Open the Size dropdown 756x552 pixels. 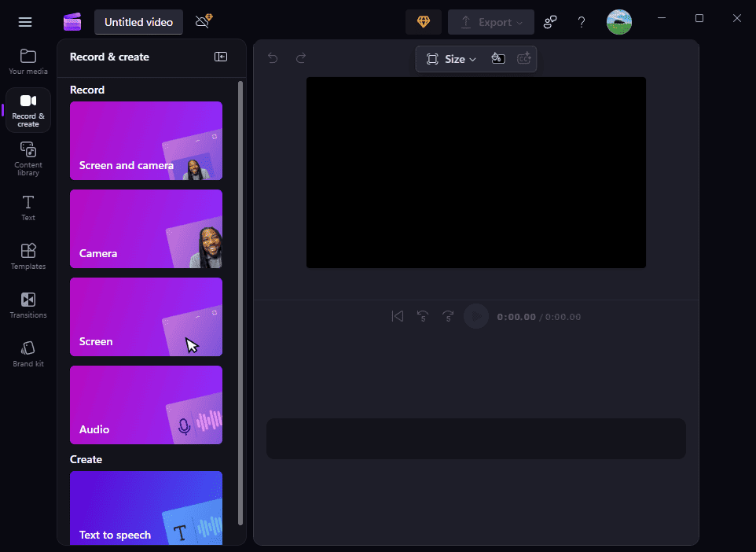pyautogui.click(x=450, y=58)
